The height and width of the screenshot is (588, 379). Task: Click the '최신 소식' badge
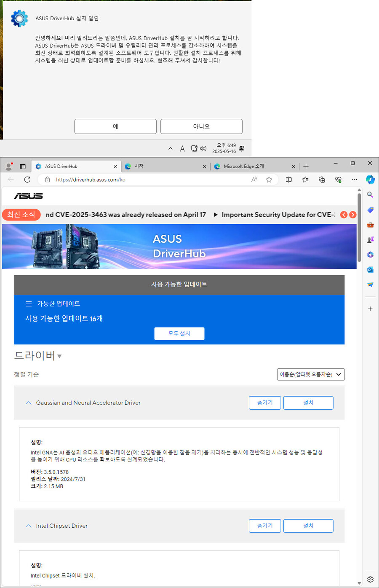pyautogui.click(x=21, y=215)
